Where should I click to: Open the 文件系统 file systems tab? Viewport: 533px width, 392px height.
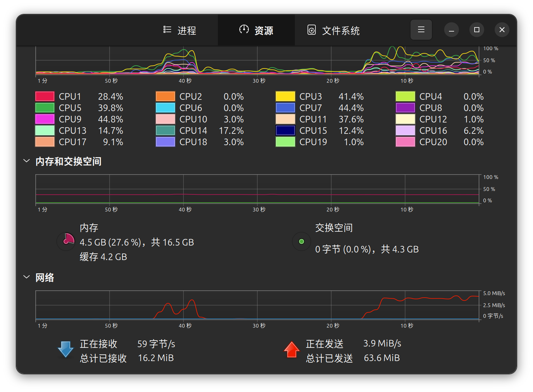pyautogui.click(x=333, y=30)
